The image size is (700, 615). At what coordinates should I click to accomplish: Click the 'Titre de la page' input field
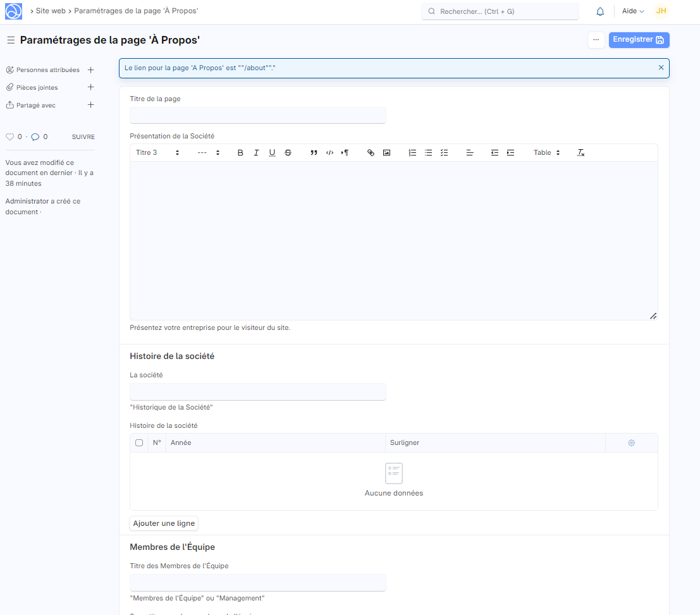tap(257, 116)
